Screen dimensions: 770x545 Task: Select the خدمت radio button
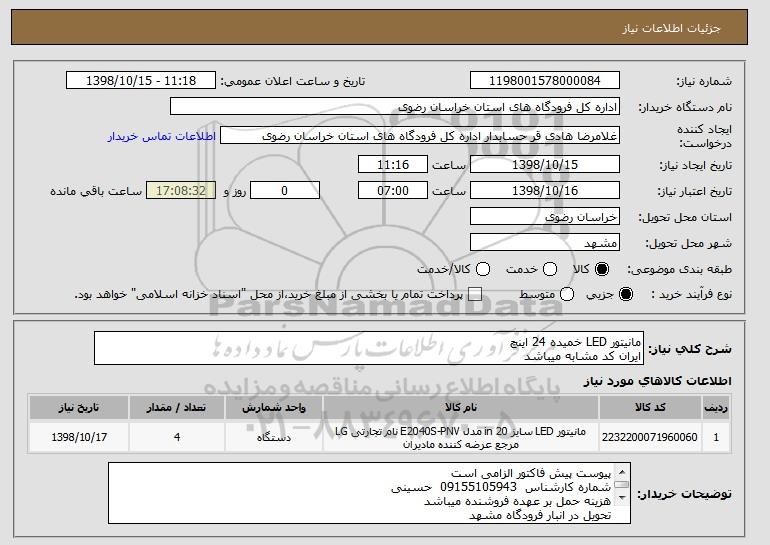click(x=550, y=269)
